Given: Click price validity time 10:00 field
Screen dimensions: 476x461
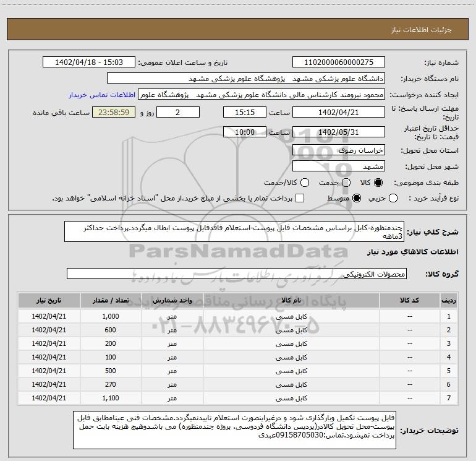Looking at the screenshot, I should point(245,132).
